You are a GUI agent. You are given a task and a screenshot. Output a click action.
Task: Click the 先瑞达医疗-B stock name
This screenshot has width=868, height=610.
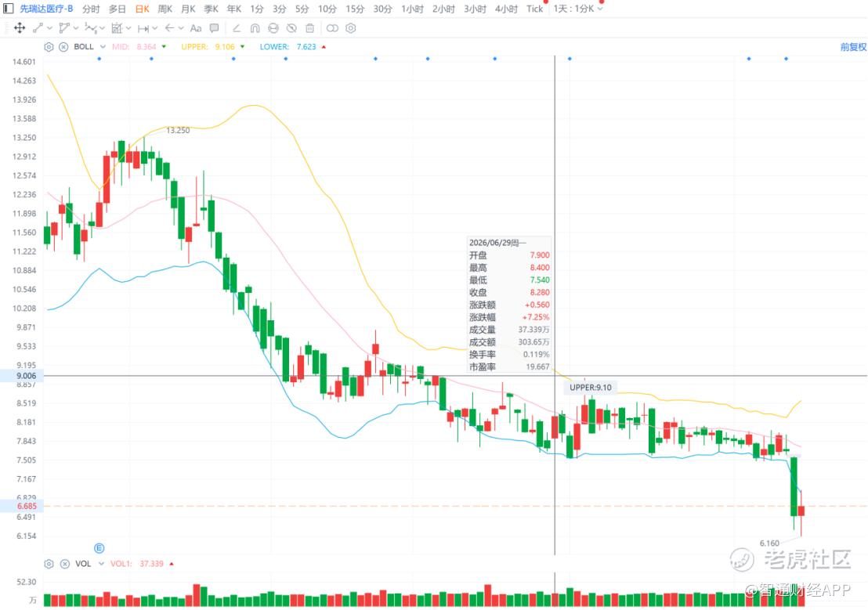pos(46,9)
